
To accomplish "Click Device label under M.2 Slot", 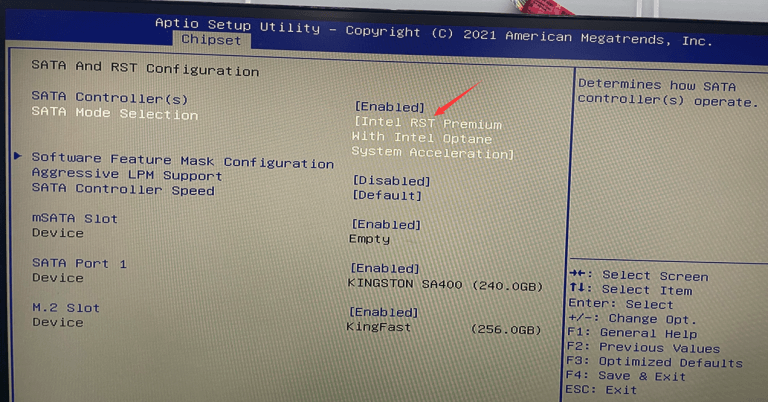I will click(x=58, y=322).
